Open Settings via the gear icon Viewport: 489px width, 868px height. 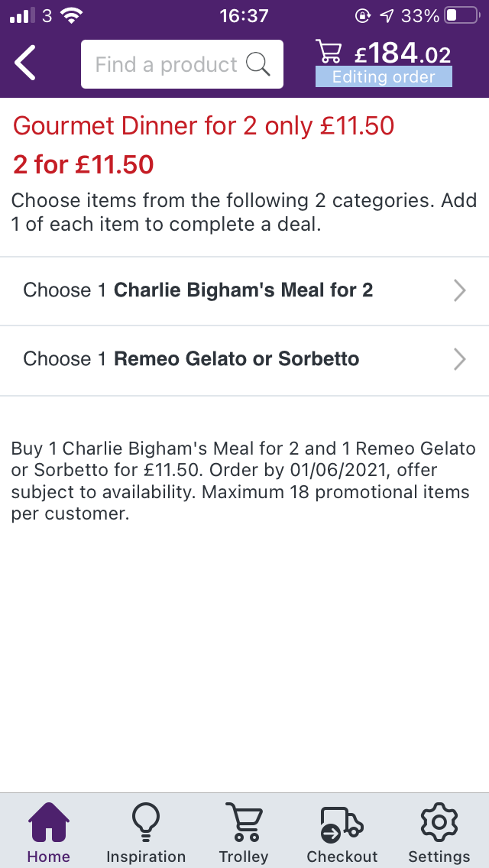[x=438, y=829]
